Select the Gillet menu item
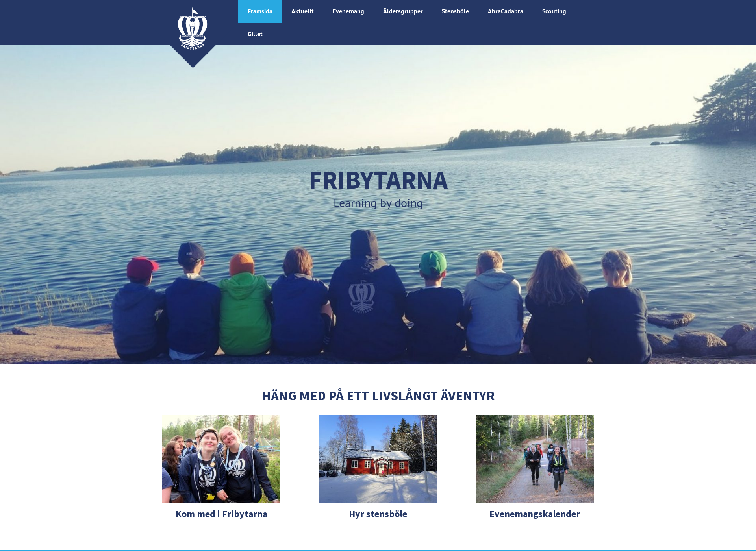Image resolution: width=756 pixels, height=551 pixels. point(255,34)
